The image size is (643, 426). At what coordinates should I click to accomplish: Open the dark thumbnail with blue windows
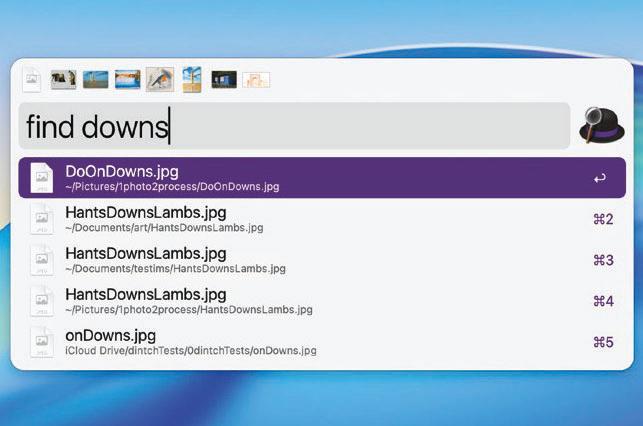point(224,80)
